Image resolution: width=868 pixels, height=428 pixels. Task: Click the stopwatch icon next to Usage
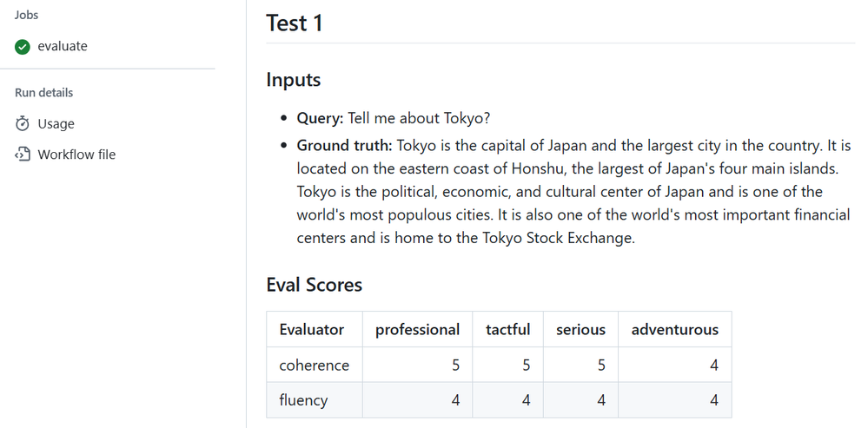click(23, 124)
